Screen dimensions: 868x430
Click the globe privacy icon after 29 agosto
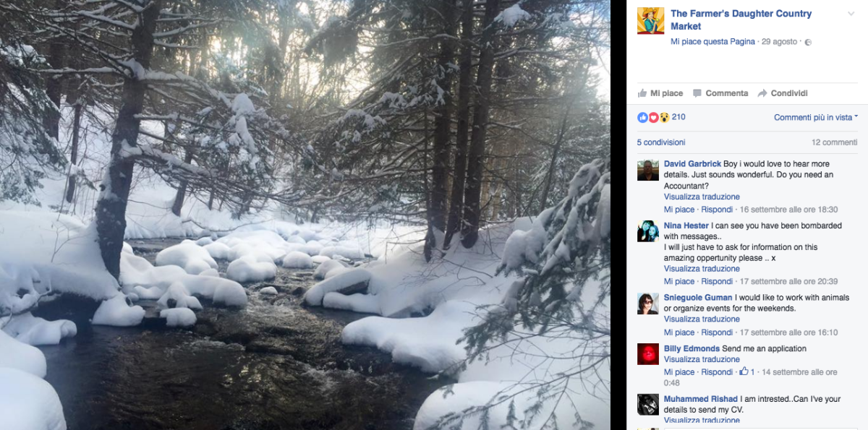pyautogui.click(x=808, y=41)
